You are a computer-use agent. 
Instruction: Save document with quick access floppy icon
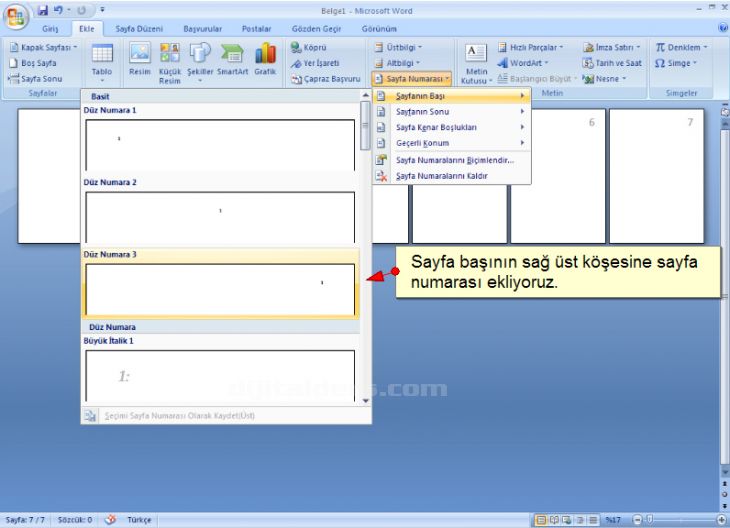pos(43,10)
